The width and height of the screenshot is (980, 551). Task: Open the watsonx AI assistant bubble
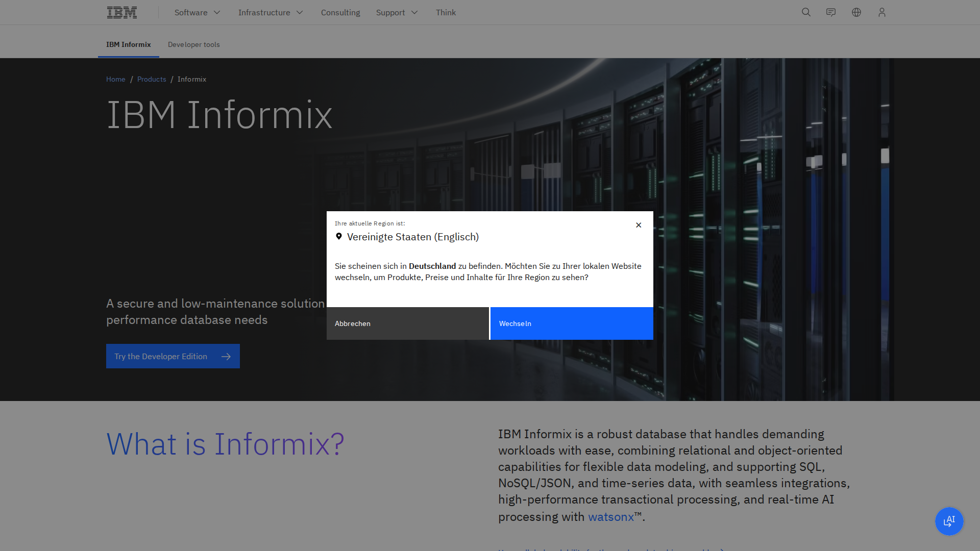point(949,521)
